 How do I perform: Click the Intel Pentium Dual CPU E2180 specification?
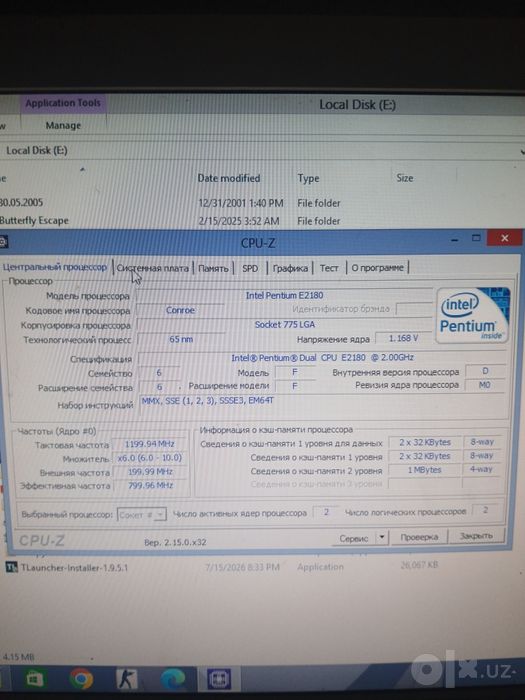[x=322, y=358]
